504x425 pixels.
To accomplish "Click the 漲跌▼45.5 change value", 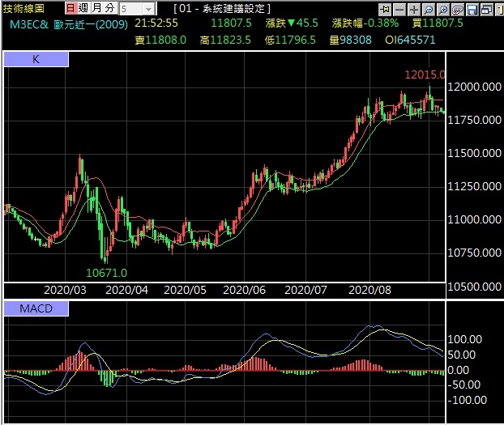I will (x=292, y=23).
